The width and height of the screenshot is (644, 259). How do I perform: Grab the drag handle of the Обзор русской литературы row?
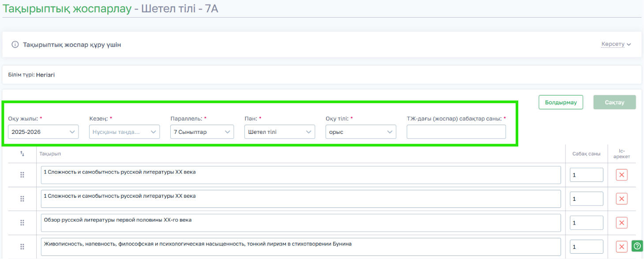click(22, 223)
